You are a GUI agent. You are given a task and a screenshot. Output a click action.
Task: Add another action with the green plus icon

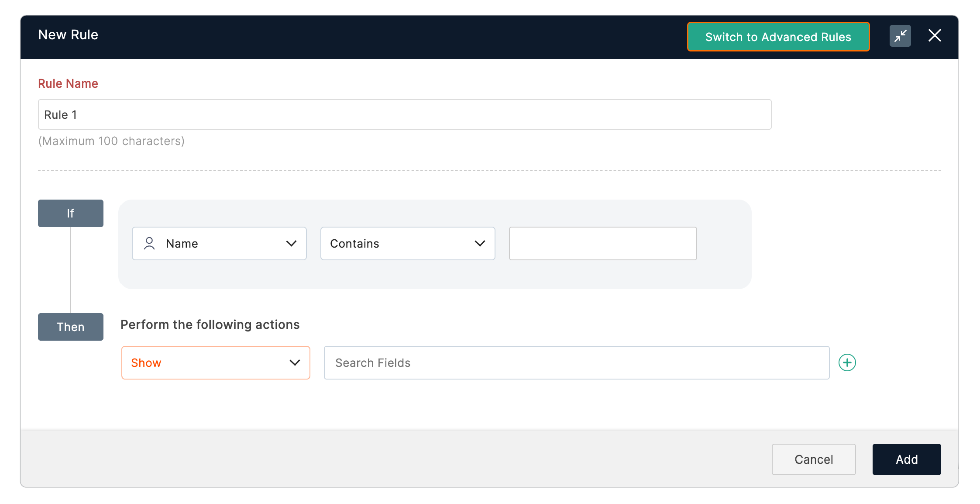click(x=847, y=362)
